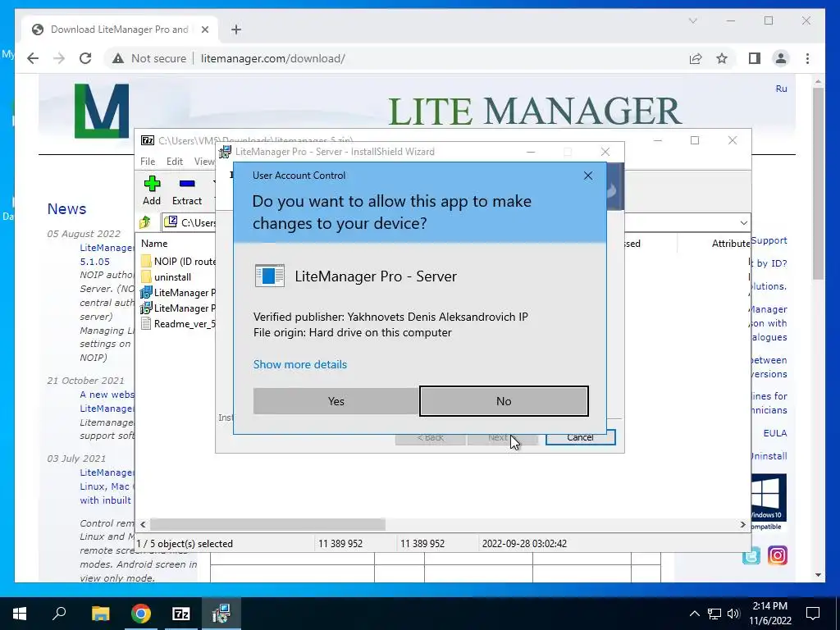This screenshot has width=840, height=630.
Task: Click the LiteManager Pro app icon in UAC dialog
Action: (x=269, y=276)
